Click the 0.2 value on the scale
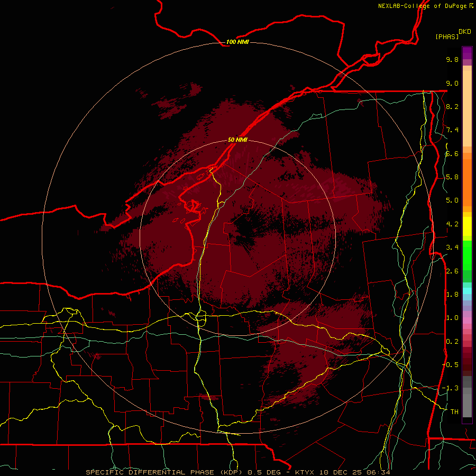The width and height of the screenshot is (476, 476). click(x=452, y=342)
